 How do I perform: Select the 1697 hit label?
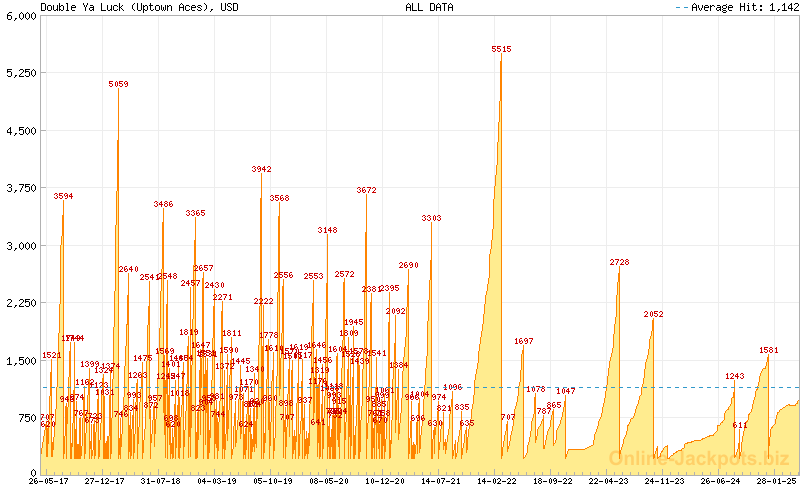point(524,341)
